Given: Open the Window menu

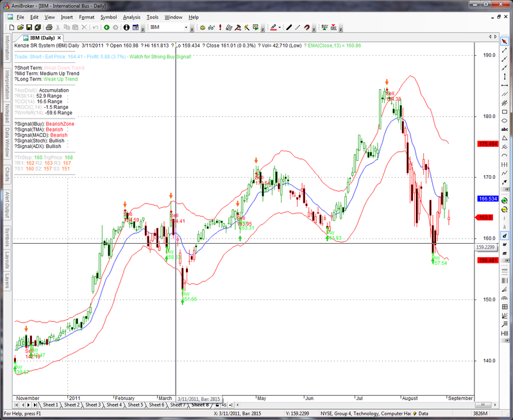Looking at the screenshot, I should tap(173, 17).
